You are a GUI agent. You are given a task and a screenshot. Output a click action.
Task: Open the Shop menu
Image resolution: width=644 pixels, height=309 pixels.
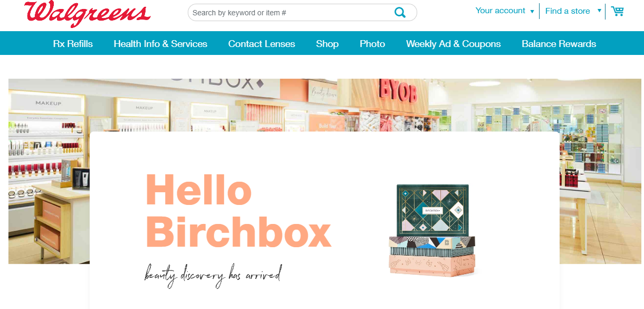click(327, 44)
